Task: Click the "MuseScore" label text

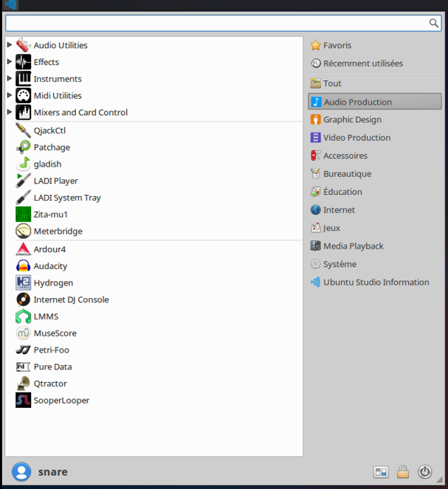Action: tap(55, 333)
